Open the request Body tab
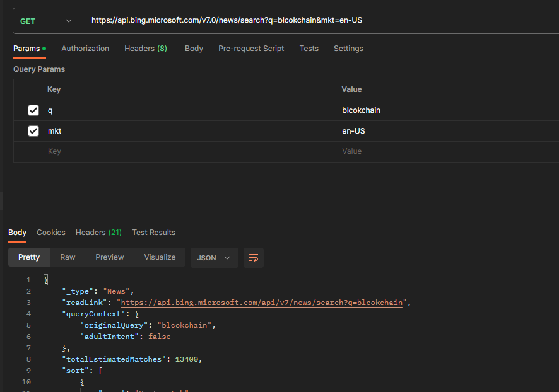The width and height of the screenshot is (559, 392). [194, 49]
